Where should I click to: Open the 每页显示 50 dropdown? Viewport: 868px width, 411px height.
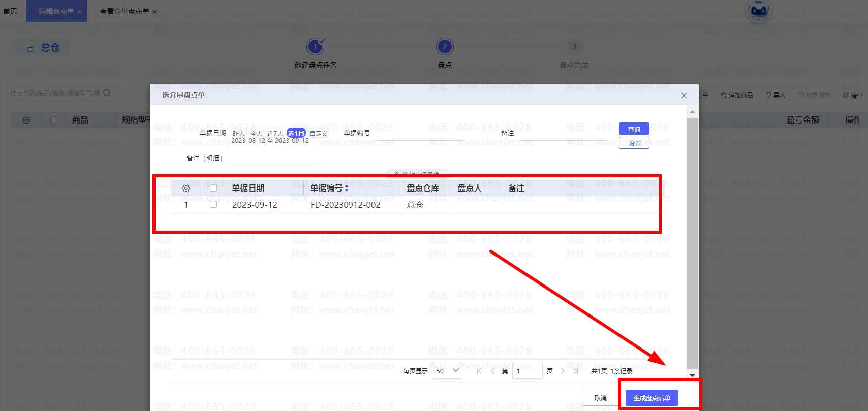click(447, 371)
